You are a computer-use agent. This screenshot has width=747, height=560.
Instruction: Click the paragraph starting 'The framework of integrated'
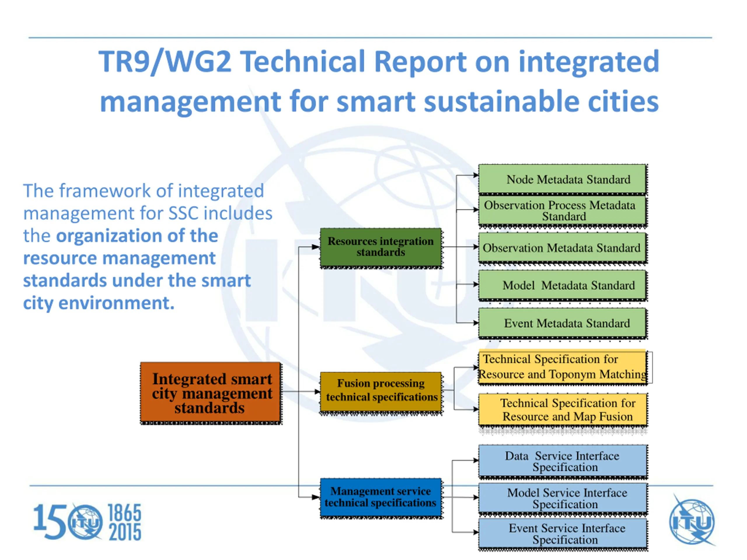pos(148,247)
